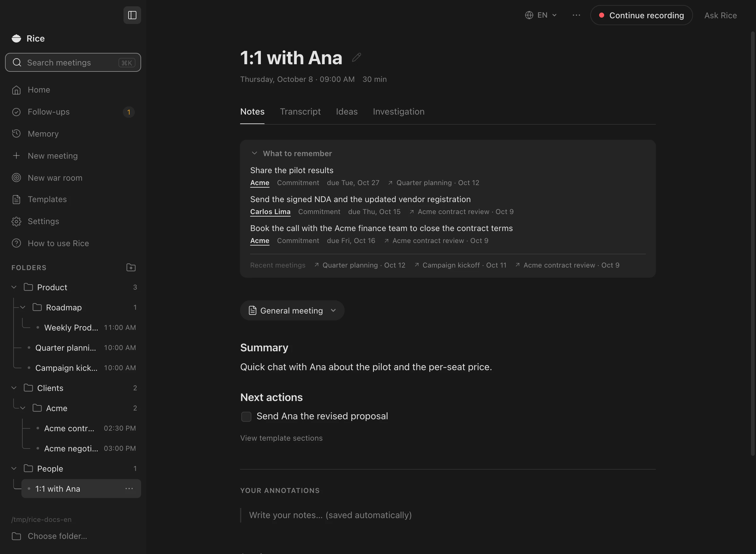Collapse the sidebar with the panel icon

click(x=132, y=15)
